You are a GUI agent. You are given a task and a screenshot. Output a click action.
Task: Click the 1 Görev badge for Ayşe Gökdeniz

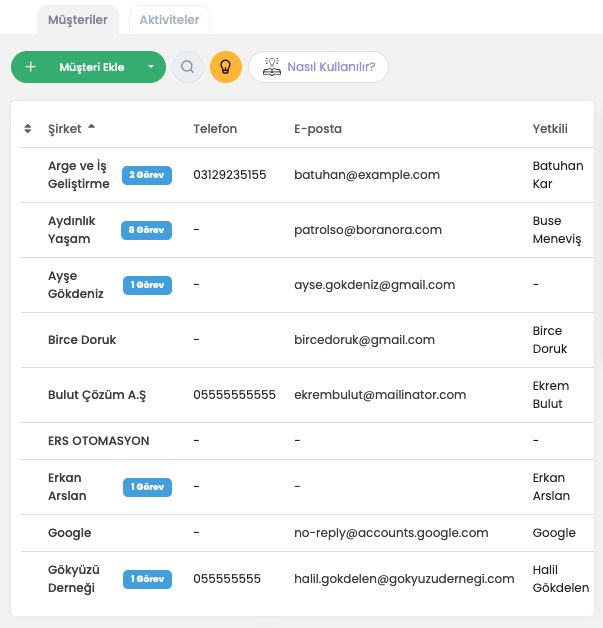coord(147,285)
